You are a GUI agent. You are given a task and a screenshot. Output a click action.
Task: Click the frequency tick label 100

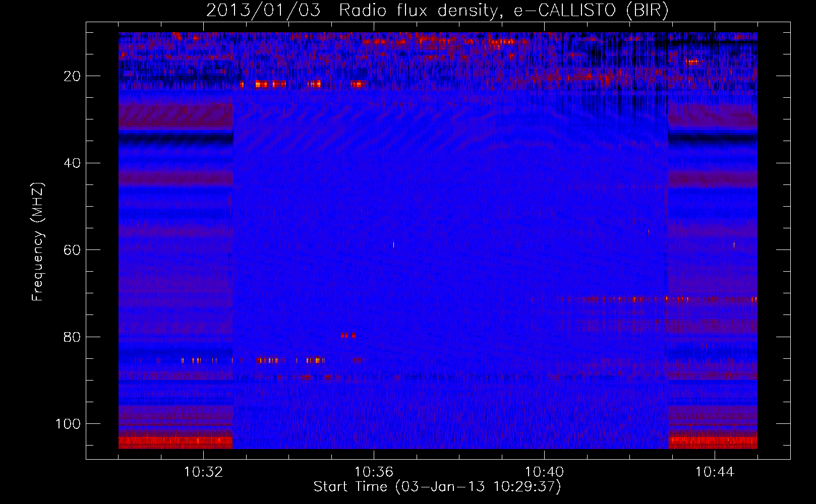click(x=68, y=424)
